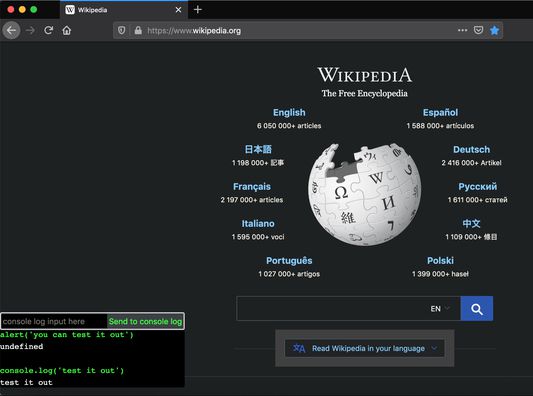Open the EN search language dropdown
This screenshot has height=396, width=533.
point(440,309)
